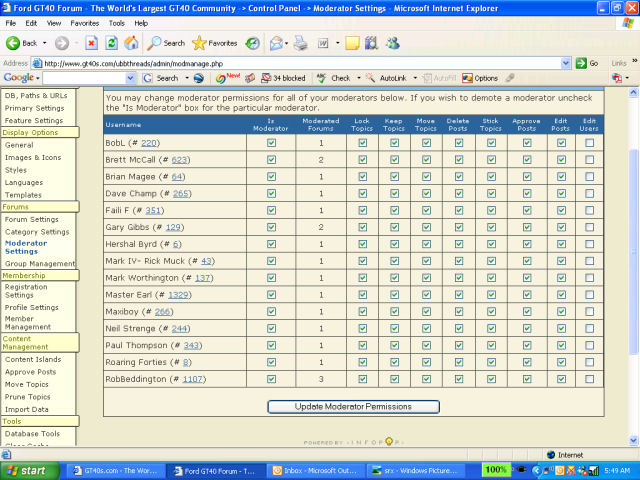Open the Google Search button dropdown arrow

point(187,78)
